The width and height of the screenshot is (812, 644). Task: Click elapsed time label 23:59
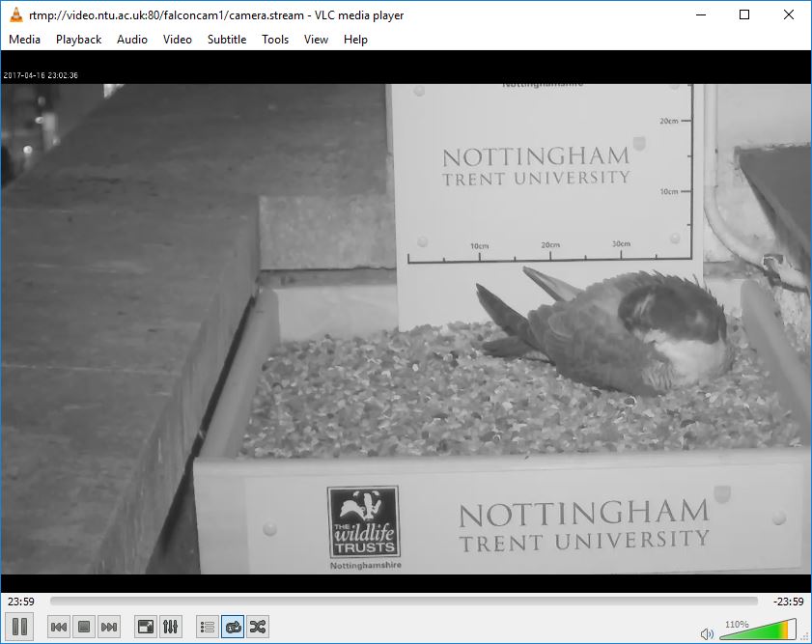click(x=21, y=602)
